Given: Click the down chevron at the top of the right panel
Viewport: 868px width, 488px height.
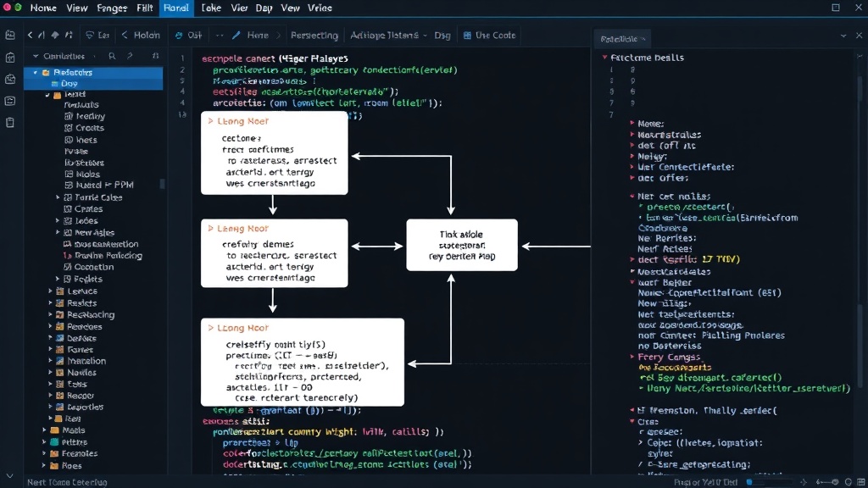Looking at the screenshot, I should point(843,36).
